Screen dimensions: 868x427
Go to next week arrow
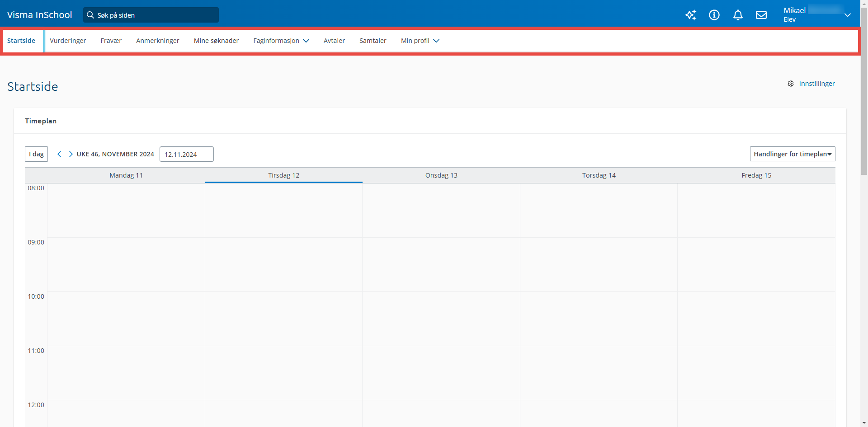(71, 154)
